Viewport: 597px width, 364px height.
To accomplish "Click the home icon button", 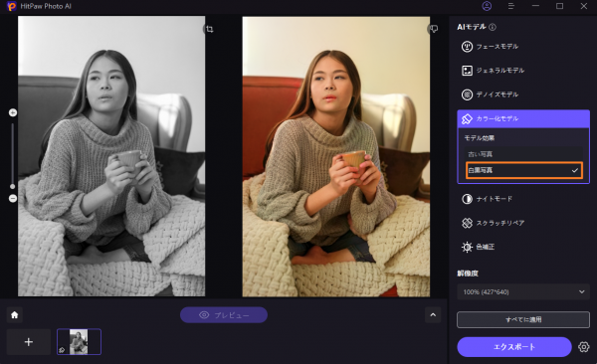I will tap(15, 315).
